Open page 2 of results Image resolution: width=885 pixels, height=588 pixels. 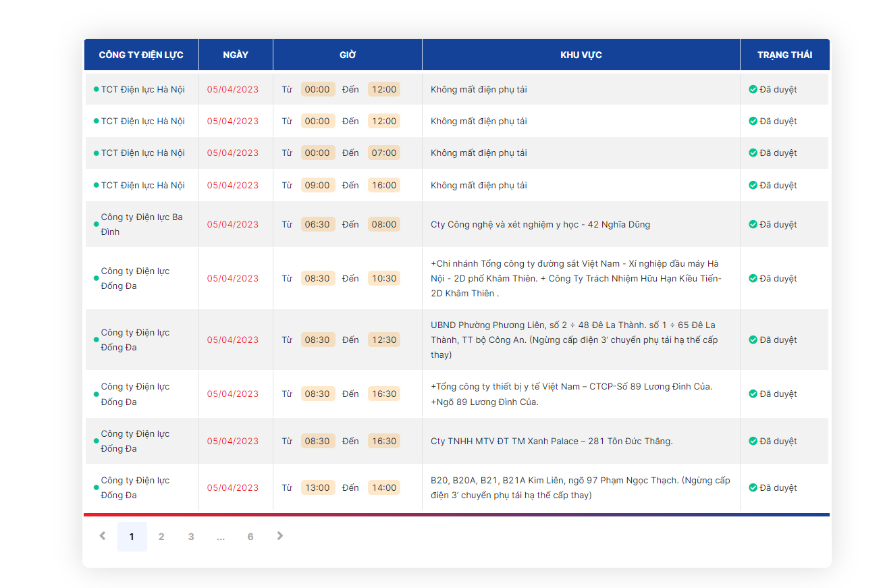point(161,537)
